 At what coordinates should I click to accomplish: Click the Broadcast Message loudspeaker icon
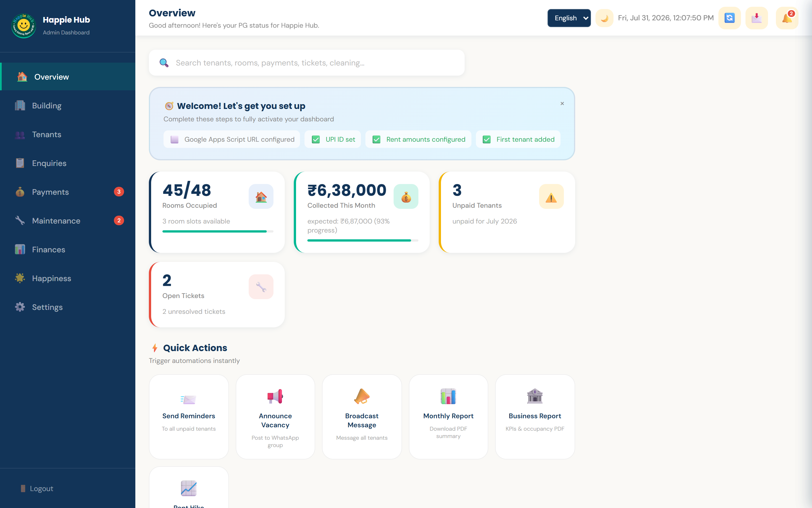362,397
